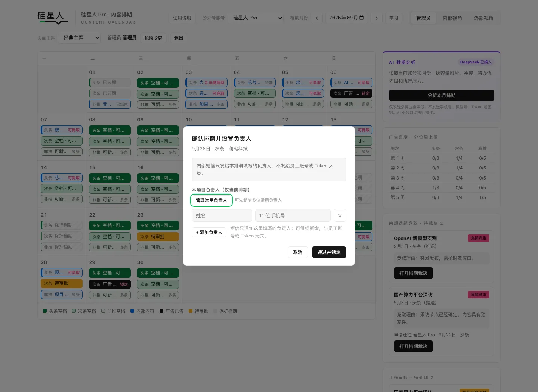
Task: Open the 使用说明 button
Action: tap(182, 18)
